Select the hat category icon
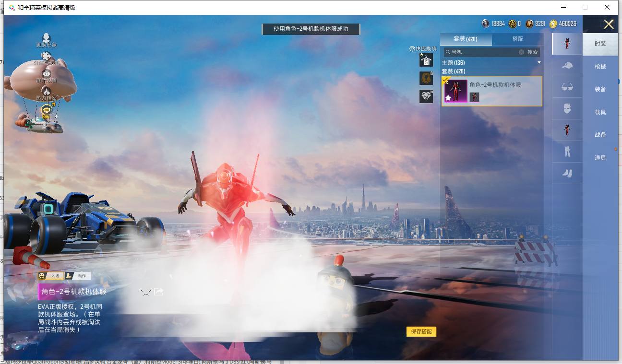 567,66
